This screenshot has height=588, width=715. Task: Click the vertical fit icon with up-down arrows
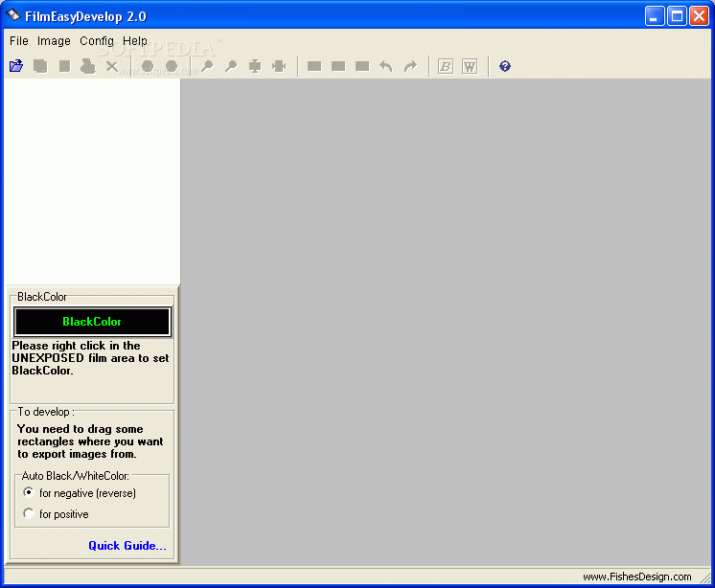(255, 66)
